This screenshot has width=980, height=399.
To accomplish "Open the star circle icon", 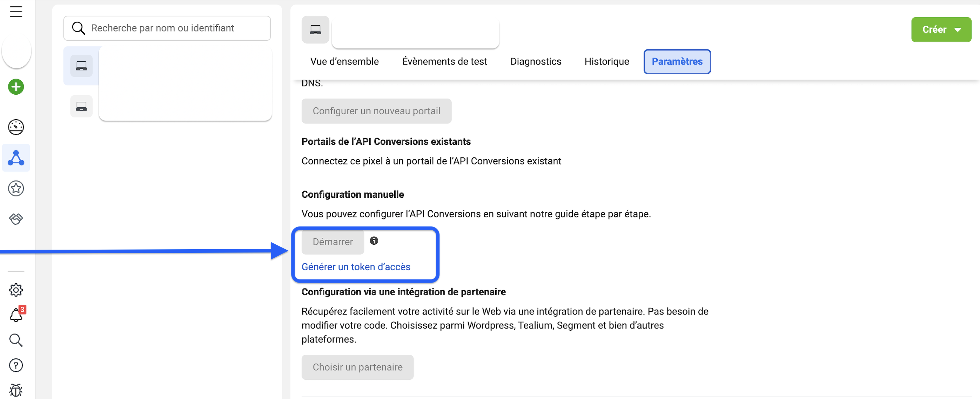I will [x=16, y=188].
